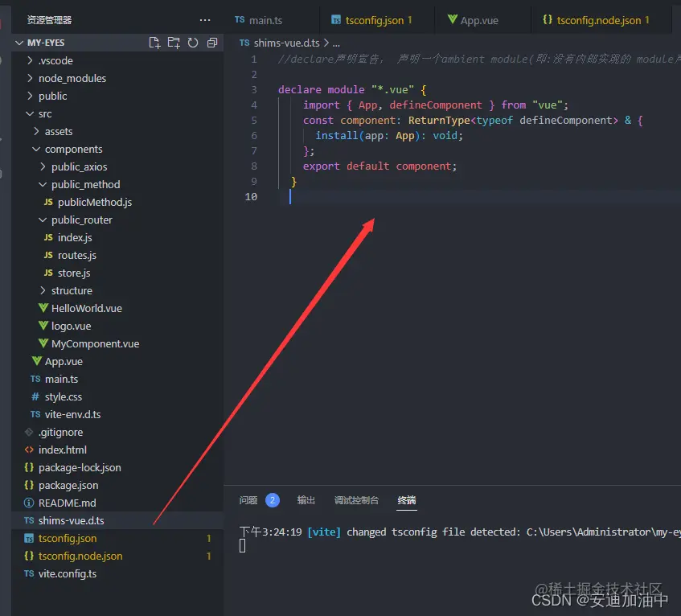Click the hash icon of style.css
Image resolution: width=681 pixels, height=616 pixels.
[35, 396]
